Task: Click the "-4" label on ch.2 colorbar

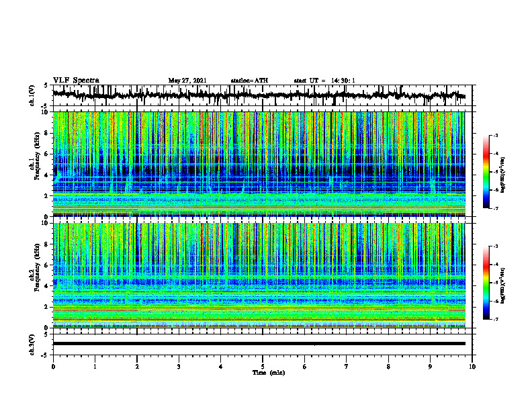Action: tap(496, 265)
